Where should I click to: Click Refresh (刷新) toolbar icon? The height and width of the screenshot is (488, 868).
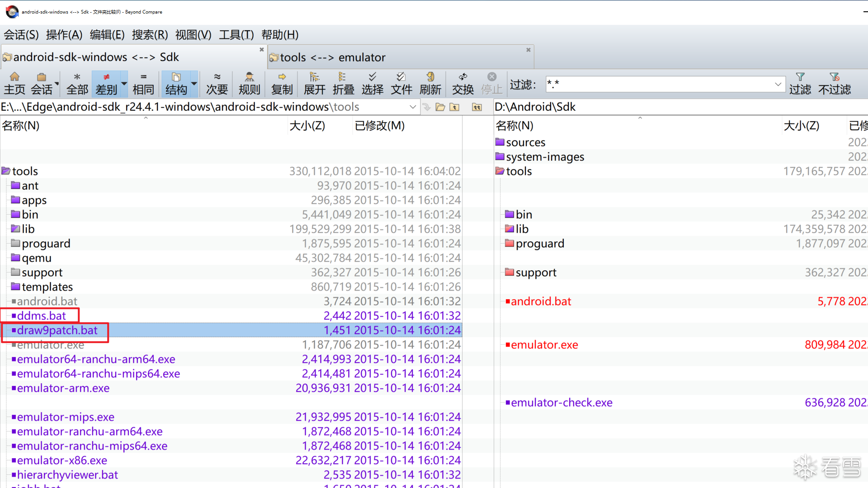[x=430, y=84]
